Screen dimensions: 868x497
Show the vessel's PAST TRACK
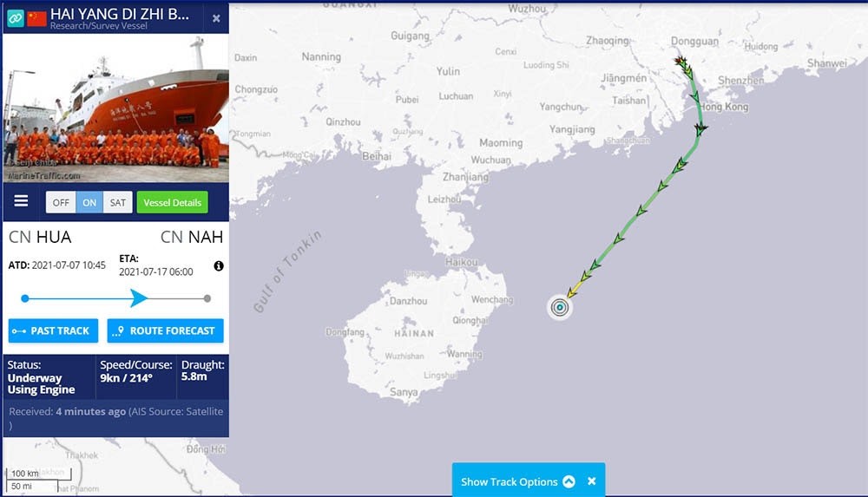tap(53, 331)
